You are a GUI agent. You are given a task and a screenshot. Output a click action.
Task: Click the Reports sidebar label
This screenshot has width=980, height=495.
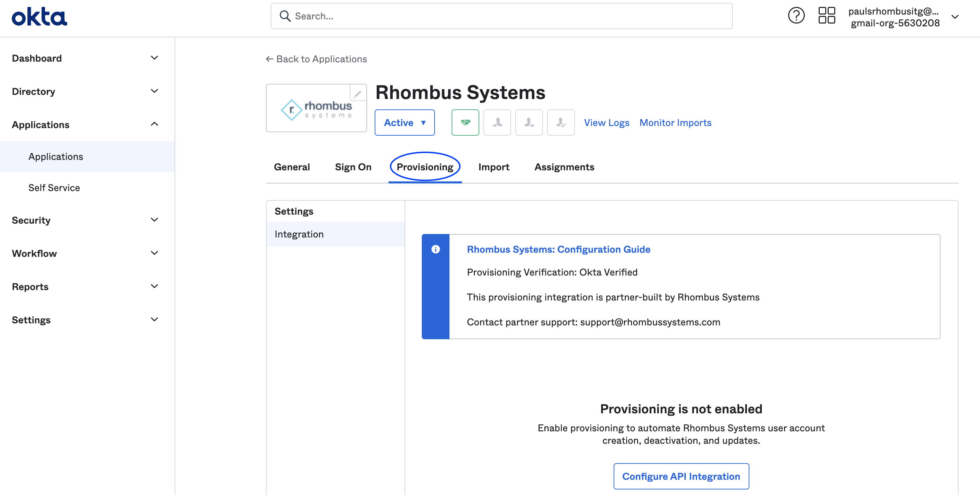pos(30,287)
